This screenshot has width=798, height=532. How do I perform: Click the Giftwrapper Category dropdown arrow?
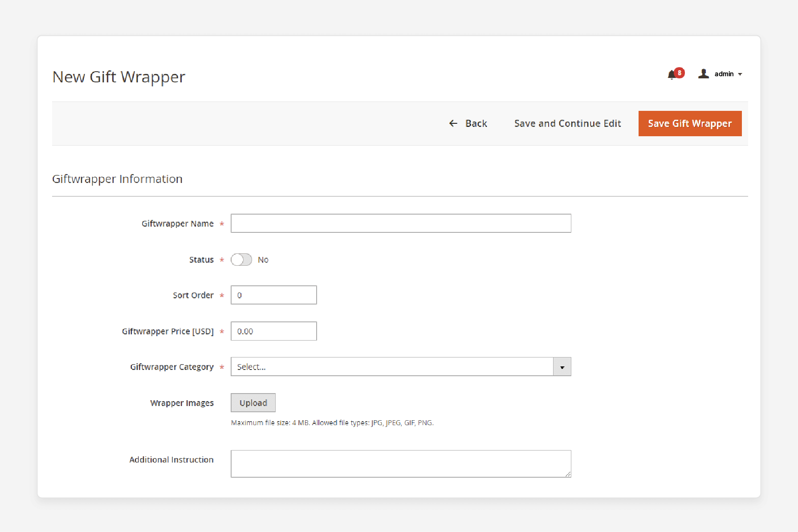coord(562,367)
